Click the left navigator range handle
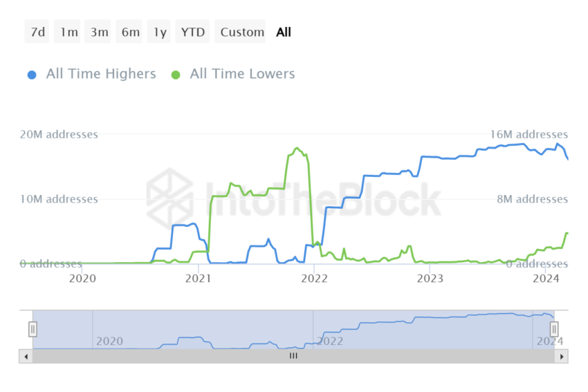588x392 pixels. 33,329
